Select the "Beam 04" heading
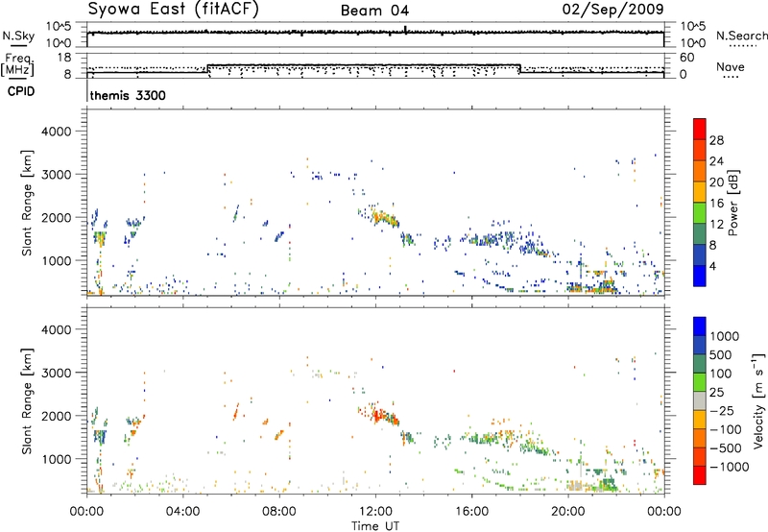 click(x=374, y=11)
